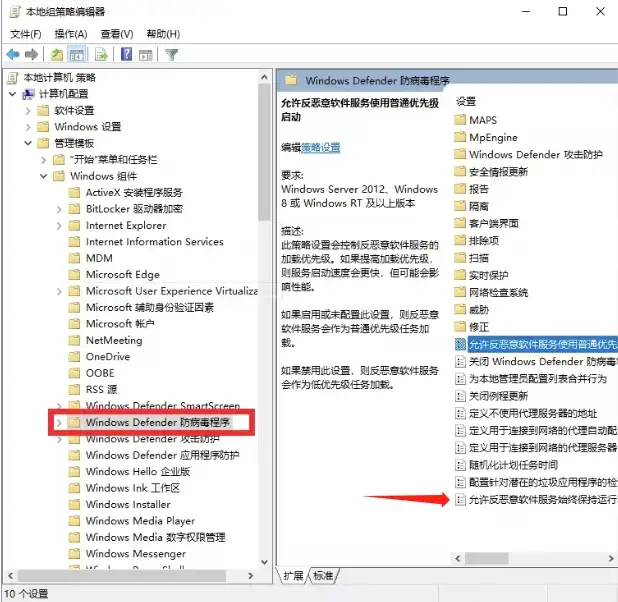Click the 策略设置 edit link
Viewport: 618px width, 602px height.
coord(320,148)
